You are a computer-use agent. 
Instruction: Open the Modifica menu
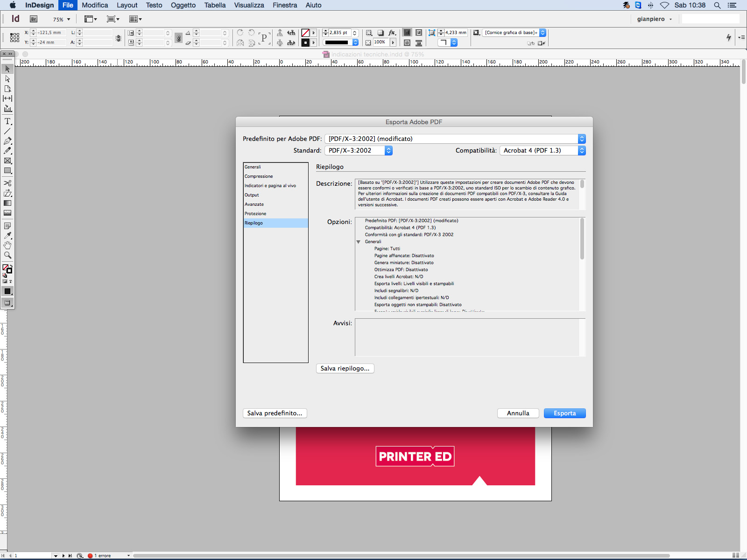click(x=95, y=5)
